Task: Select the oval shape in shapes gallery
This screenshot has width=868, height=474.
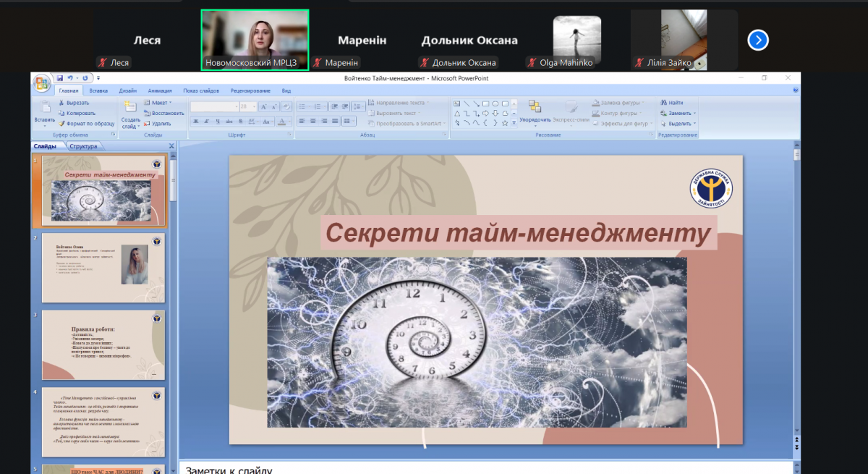Action: (x=495, y=103)
